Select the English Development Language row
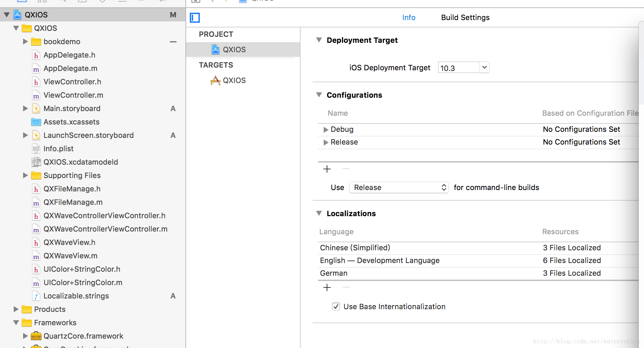Viewport: 644px width, 348px height. click(478, 261)
